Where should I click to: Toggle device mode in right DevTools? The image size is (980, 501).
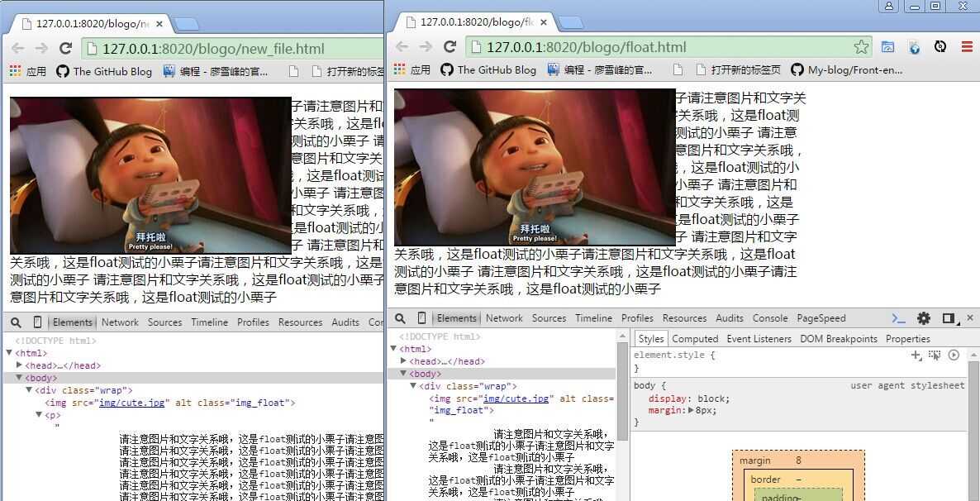point(421,318)
